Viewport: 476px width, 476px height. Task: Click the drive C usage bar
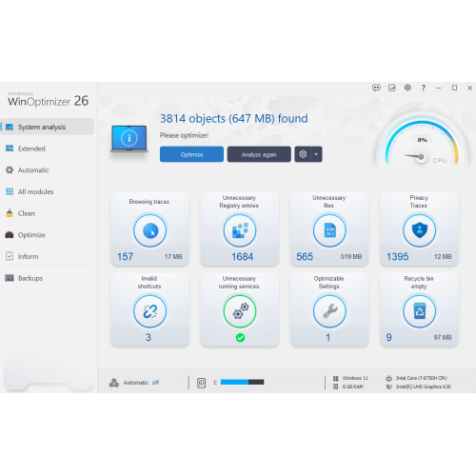242,382
